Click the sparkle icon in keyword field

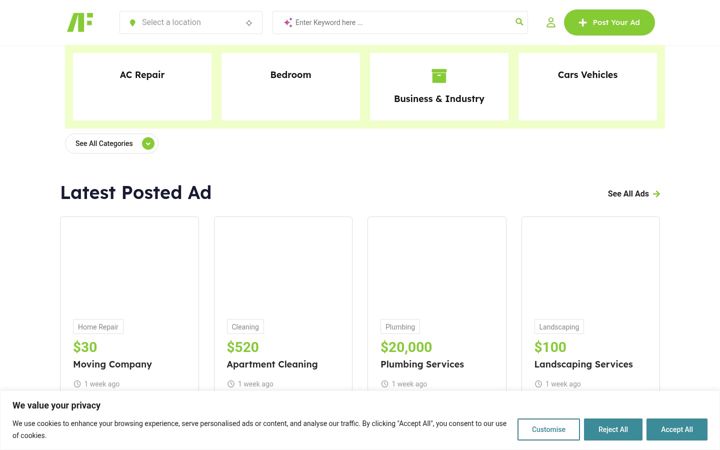pos(288,22)
